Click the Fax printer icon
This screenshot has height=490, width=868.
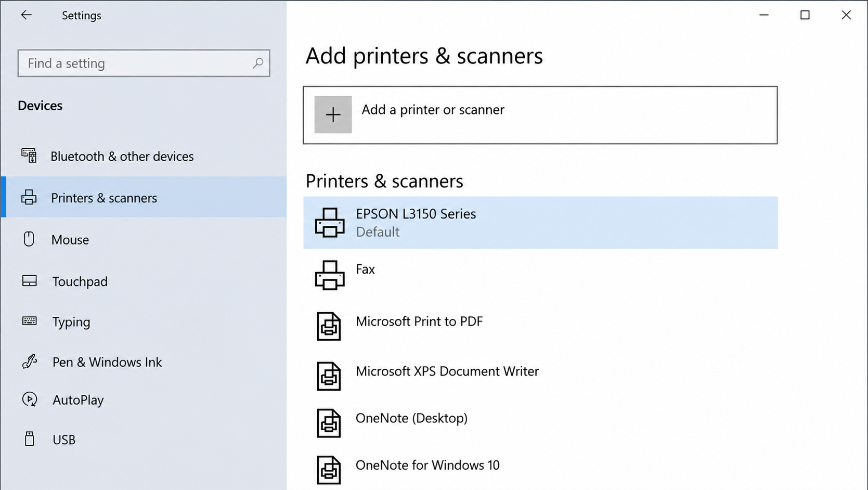(x=330, y=275)
